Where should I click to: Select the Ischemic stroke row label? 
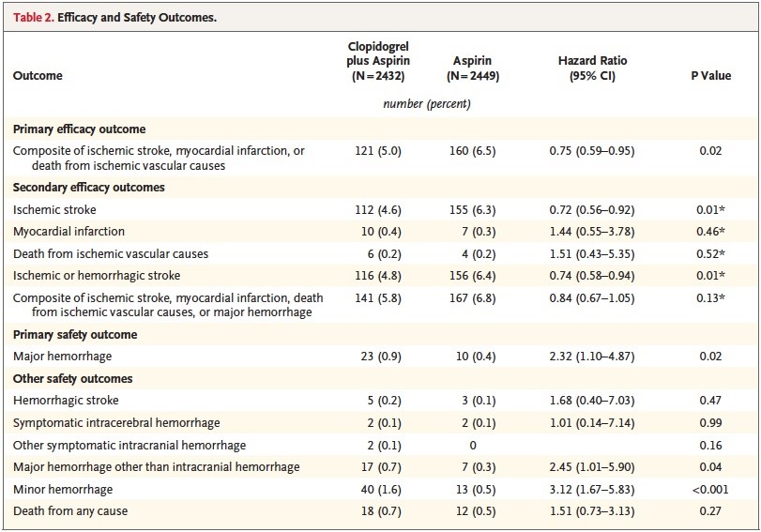pos(54,209)
